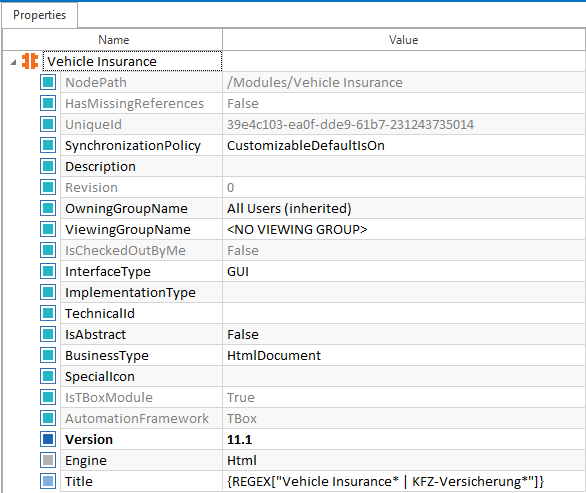The height and width of the screenshot is (493, 586).
Task: Click the teal icon beside InterfaceType
Action: 48,271
